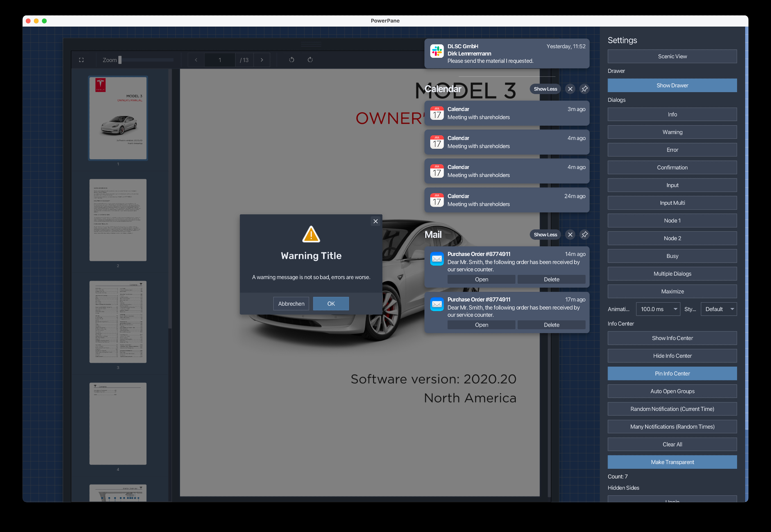The image size is (771, 532).
Task: Open the Slack notification from DLSC GmbH
Action: pyautogui.click(x=507, y=54)
